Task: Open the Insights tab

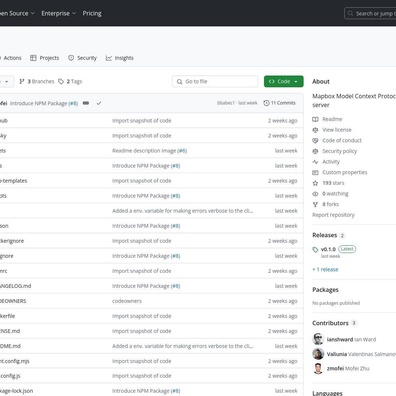Action: coord(120,58)
